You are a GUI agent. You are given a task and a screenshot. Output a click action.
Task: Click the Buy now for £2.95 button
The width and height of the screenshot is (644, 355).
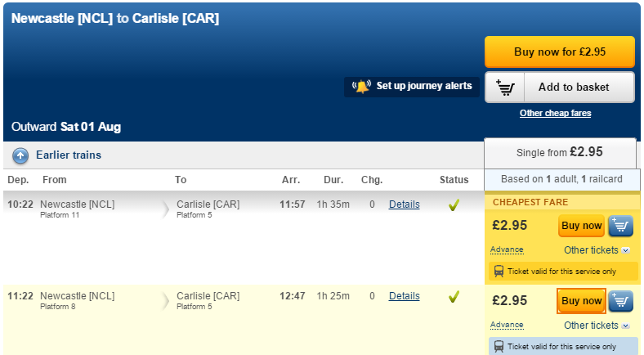560,52
